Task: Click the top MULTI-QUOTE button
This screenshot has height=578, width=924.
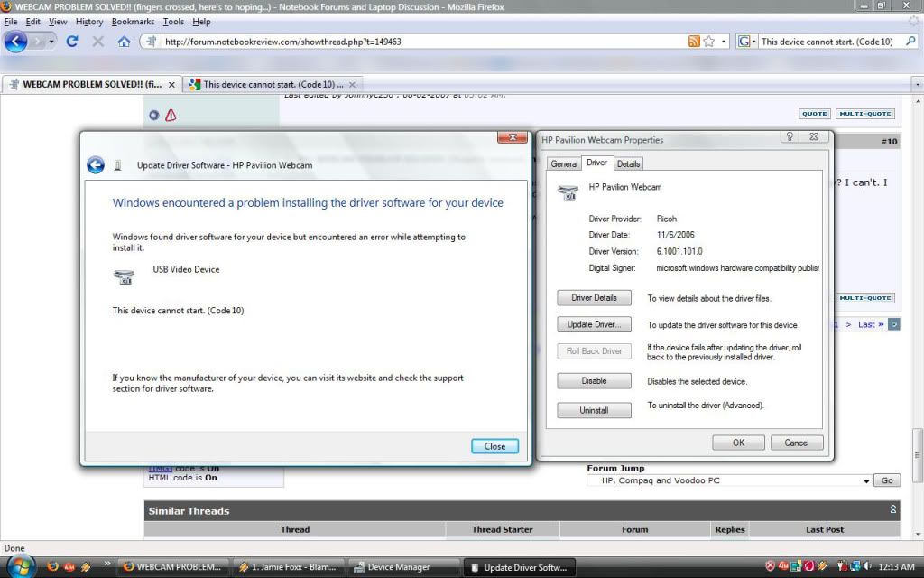Action: click(865, 114)
